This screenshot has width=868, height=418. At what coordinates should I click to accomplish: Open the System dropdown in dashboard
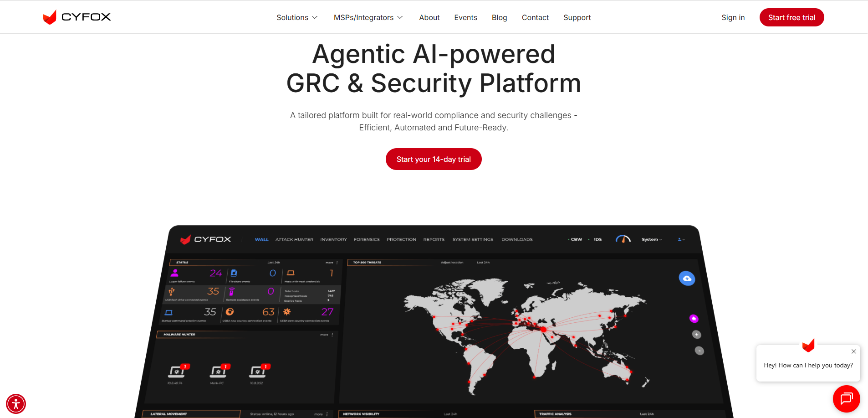point(652,239)
